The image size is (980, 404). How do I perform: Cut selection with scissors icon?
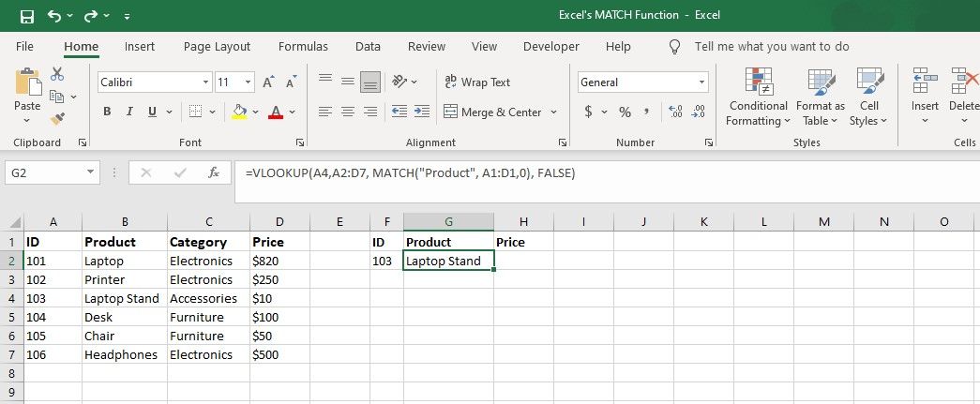[57, 74]
